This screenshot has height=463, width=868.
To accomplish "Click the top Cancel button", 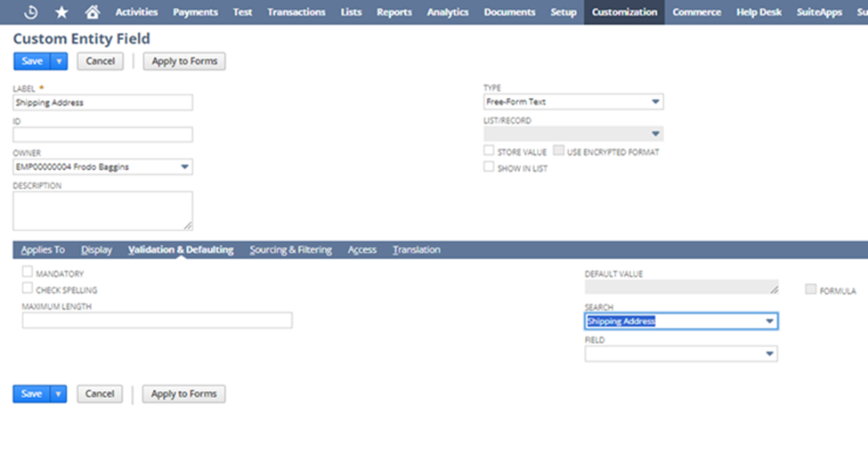I will click(x=101, y=61).
